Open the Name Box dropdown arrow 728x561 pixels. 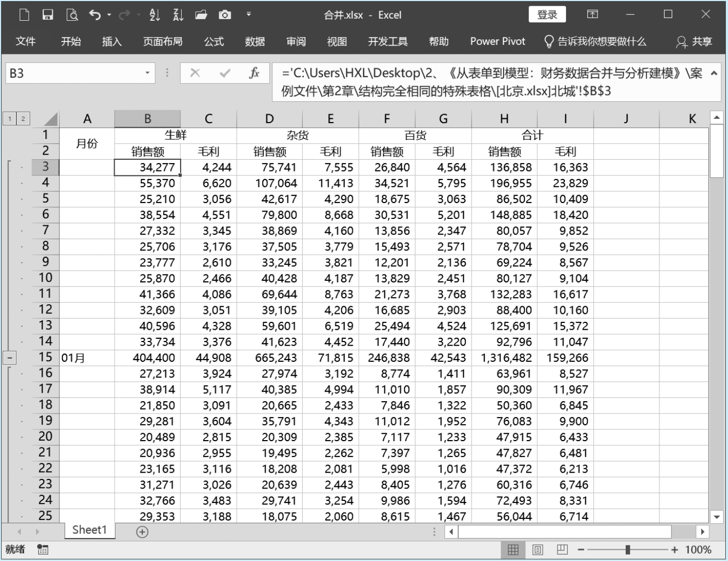point(147,73)
